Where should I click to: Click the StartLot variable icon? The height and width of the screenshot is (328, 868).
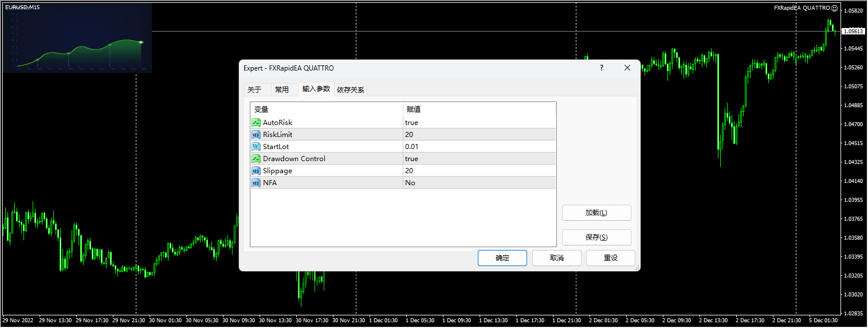256,147
